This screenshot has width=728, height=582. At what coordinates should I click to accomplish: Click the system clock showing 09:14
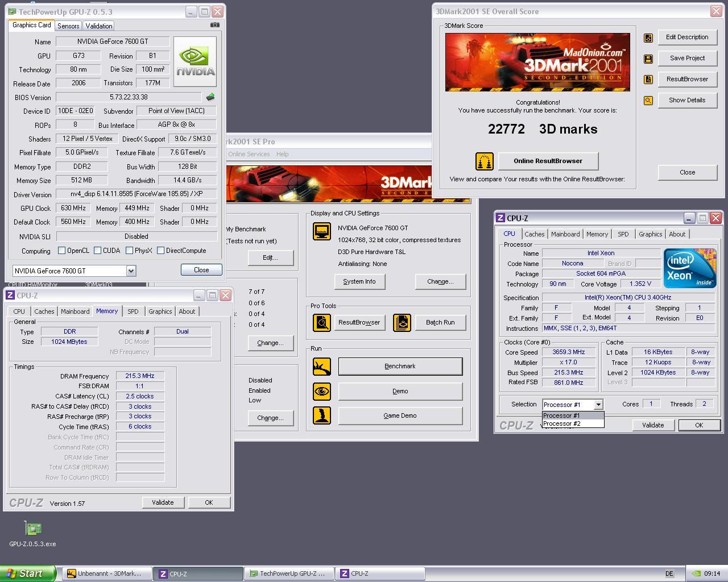click(712, 573)
